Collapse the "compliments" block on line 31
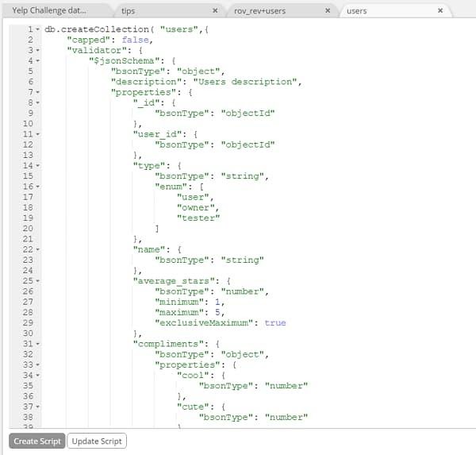Screen dimensions: 476x455 click(x=37, y=345)
